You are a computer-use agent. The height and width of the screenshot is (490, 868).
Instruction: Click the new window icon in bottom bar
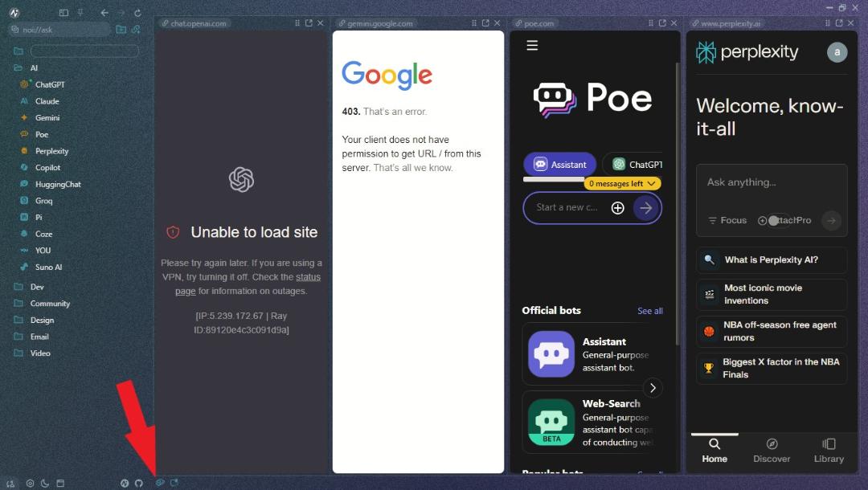(x=174, y=482)
